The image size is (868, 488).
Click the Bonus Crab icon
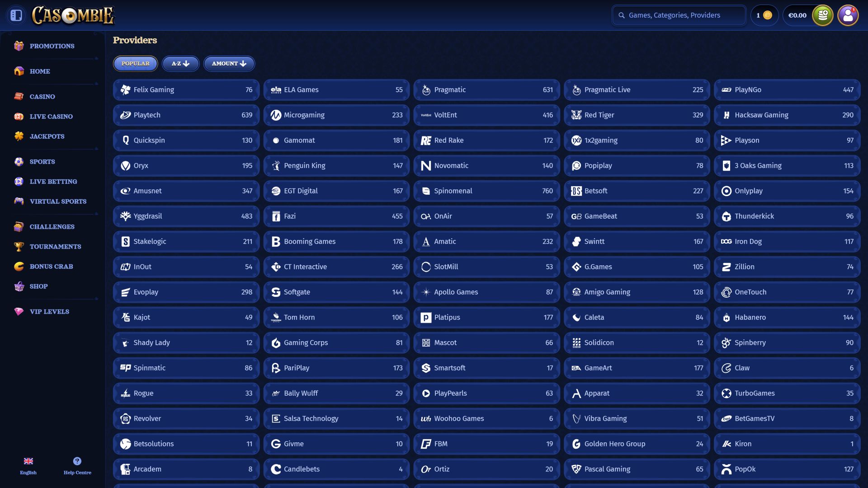19,267
